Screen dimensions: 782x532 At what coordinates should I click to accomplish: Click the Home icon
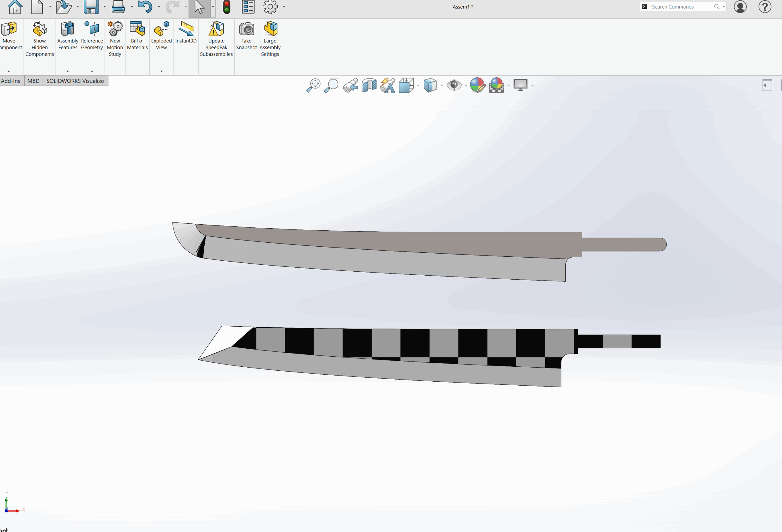[x=15, y=6]
